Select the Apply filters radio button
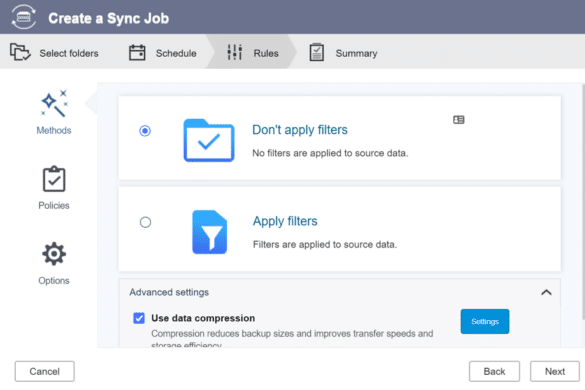This screenshot has width=585, height=390. tap(146, 222)
